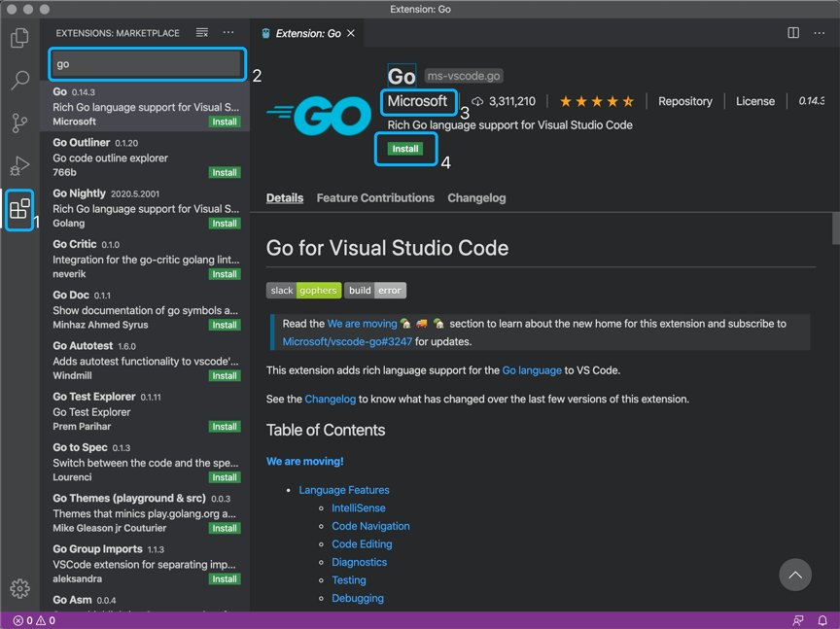The width and height of the screenshot is (840, 629).
Task: Install the Go Autotest extension
Action: [x=225, y=376]
